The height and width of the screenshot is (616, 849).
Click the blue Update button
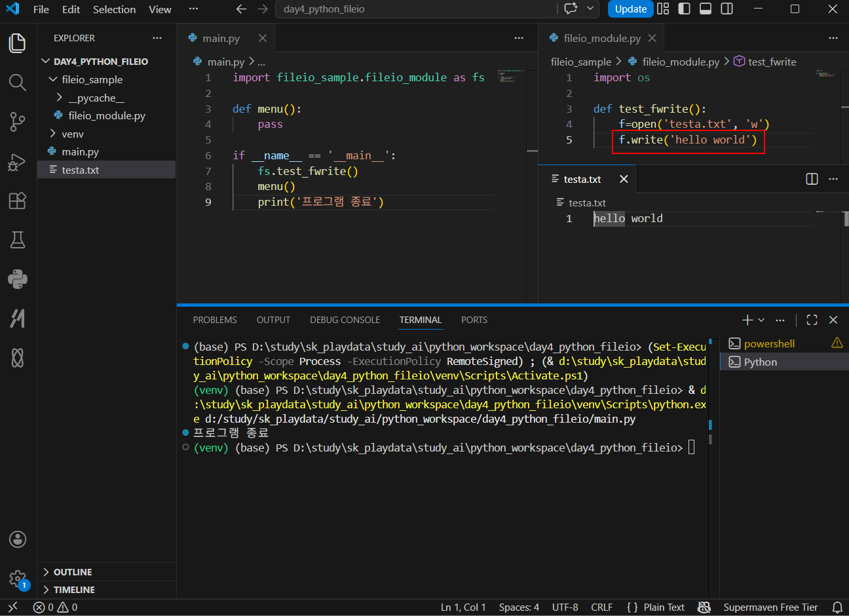(x=630, y=9)
